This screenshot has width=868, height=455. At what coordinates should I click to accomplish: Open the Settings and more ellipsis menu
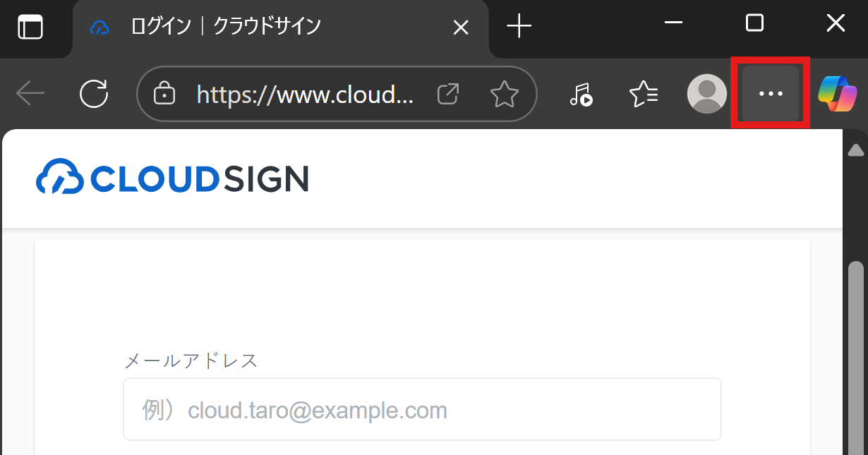tap(770, 94)
